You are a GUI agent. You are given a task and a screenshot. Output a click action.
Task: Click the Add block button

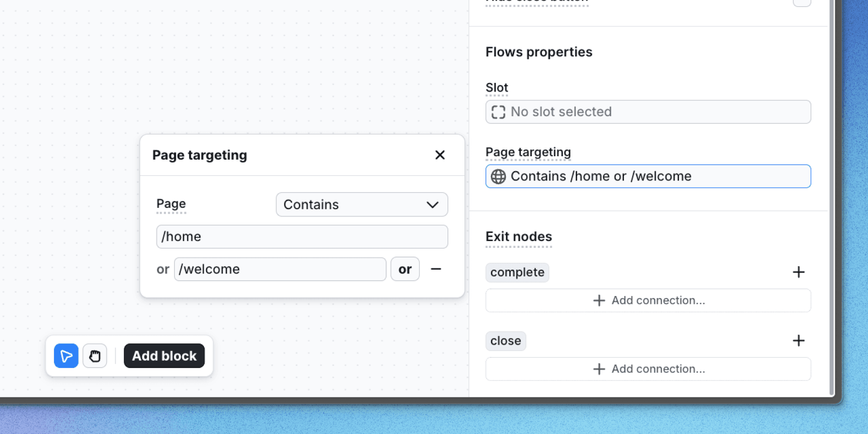coord(164,355)
